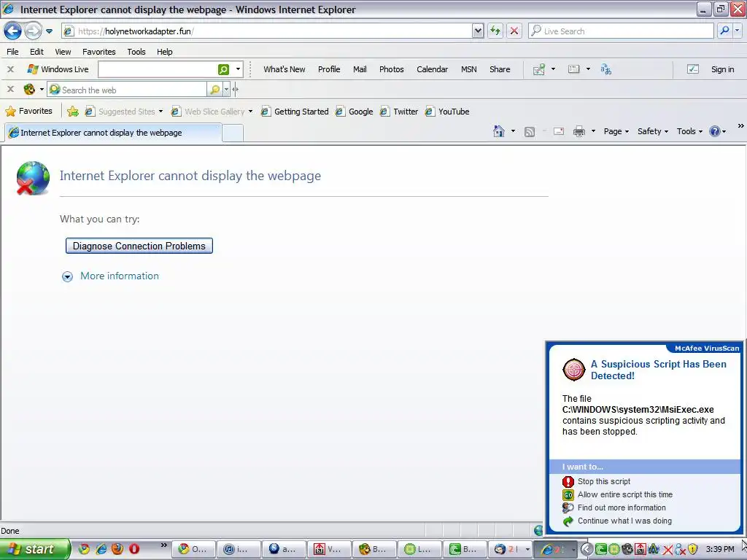This screenshot has width=747, height=560.
Task: Click Diagnose Connection Problems button
Action: click(139, 246)
